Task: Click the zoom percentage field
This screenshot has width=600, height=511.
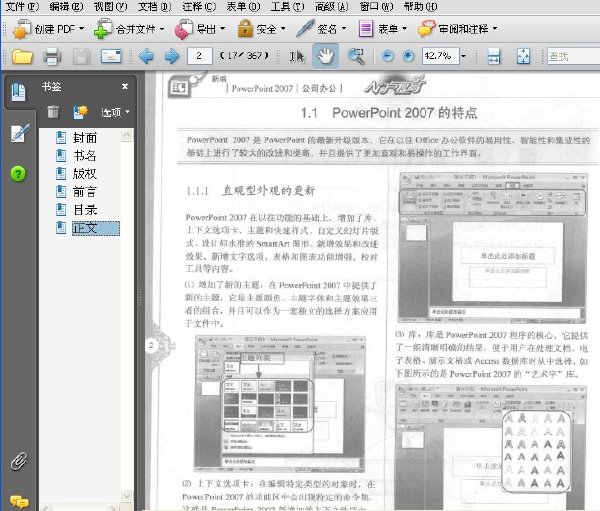Action: (440, 56)
